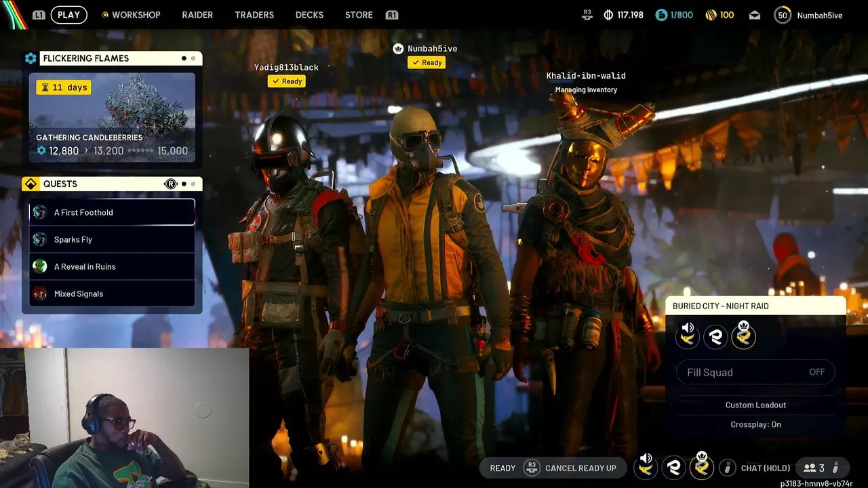Click the squad members count icon
The image size is (868, 488).
coord(810,468)
